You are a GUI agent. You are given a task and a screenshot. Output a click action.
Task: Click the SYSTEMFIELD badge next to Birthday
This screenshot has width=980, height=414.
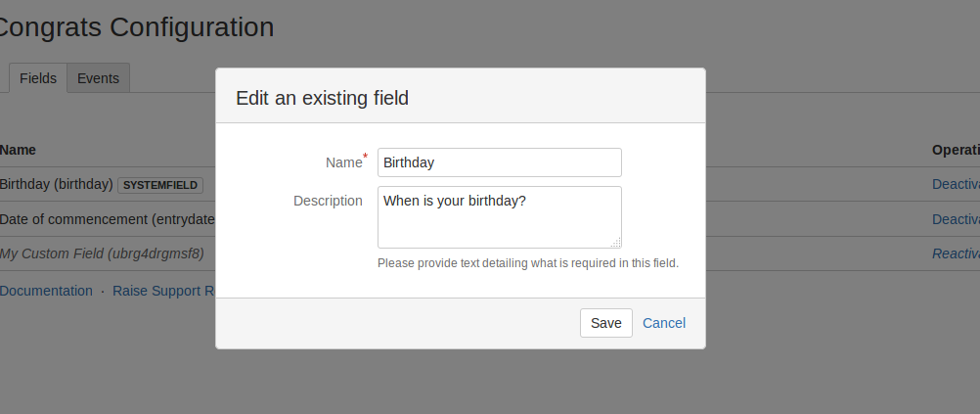[160, 184]
